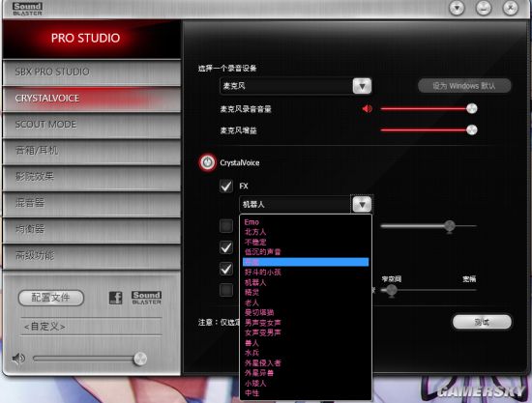Image resolution: width=532 pixels, height=403 pixels.
Task: Click Sound Blaster logo beside Facebook icon
Action: click(x=146, y=298)
